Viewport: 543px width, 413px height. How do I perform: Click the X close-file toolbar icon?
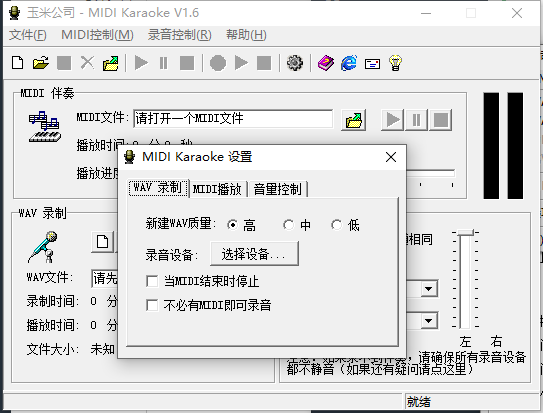[x=87, y=63]
